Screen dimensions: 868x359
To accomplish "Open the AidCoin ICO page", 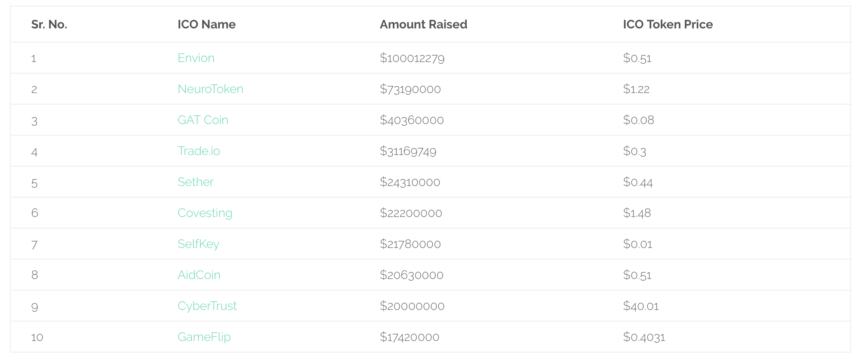I will point(199,275).
